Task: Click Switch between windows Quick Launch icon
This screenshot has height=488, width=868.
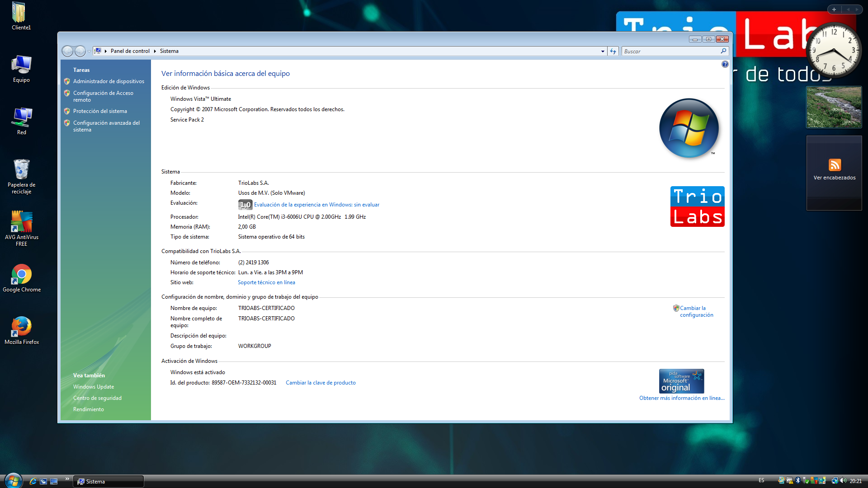Action: point(43,481)
